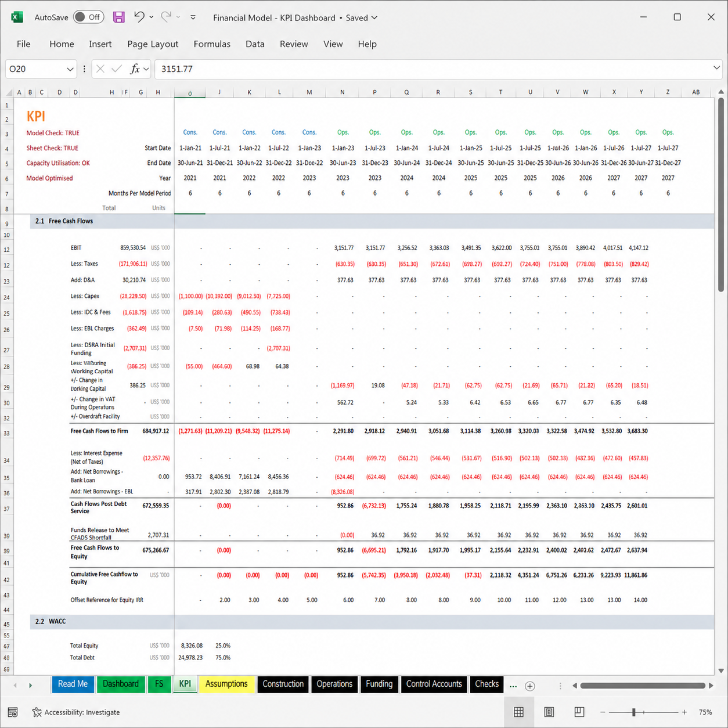Open the Data ribbon tab
This screenshot has height=728, width=728.
(255, 44)
